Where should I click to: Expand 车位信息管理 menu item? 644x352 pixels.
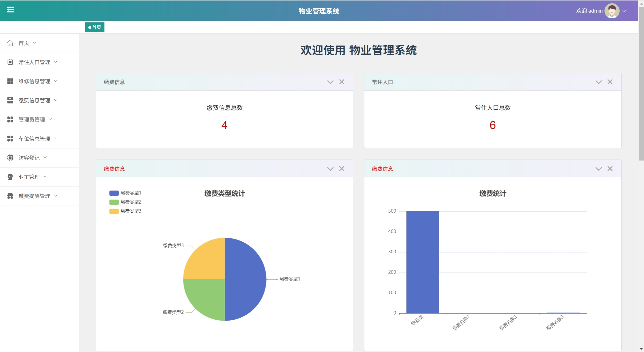(x=34, y=139)
